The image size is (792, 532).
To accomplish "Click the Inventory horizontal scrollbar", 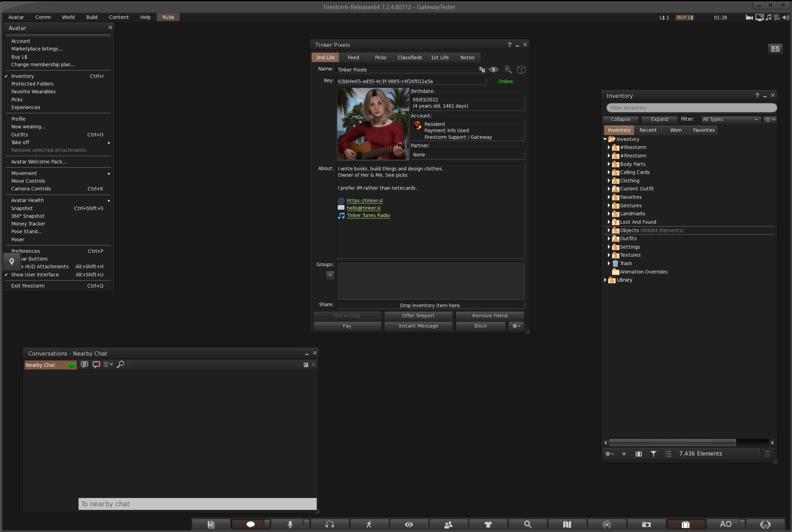I will [x=672, y=443].
